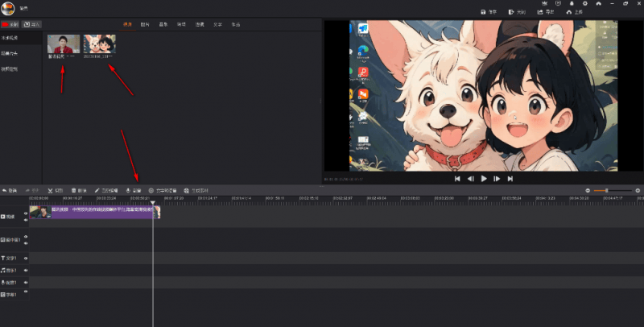Screen dimensions: 644x327
Task: Click the save icon in top bar
Action: click(x=483, y=13)
